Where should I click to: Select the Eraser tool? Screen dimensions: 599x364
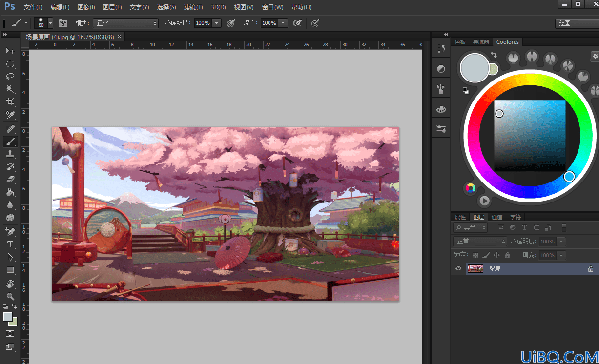coord(10,180)
